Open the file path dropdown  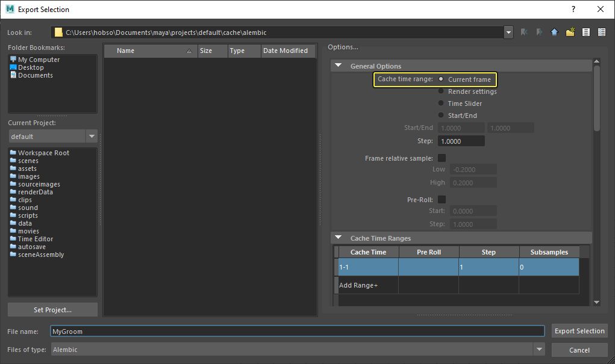point(508,32)
